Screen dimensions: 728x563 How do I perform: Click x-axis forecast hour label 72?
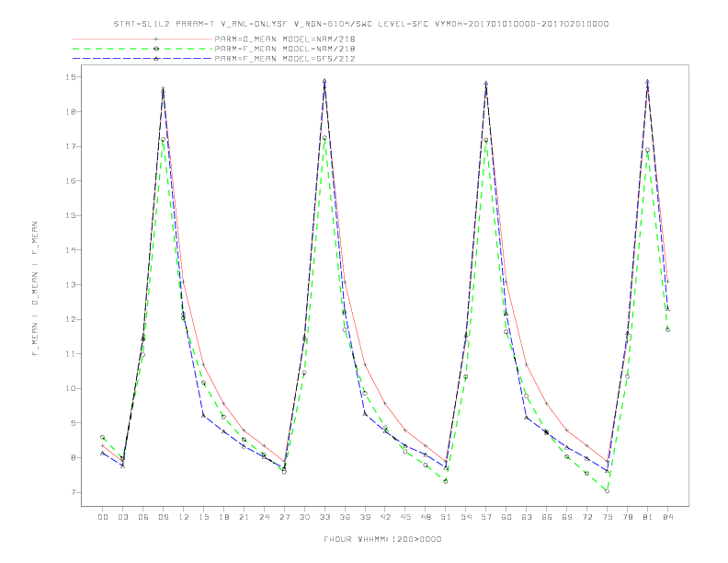[587, 517]
